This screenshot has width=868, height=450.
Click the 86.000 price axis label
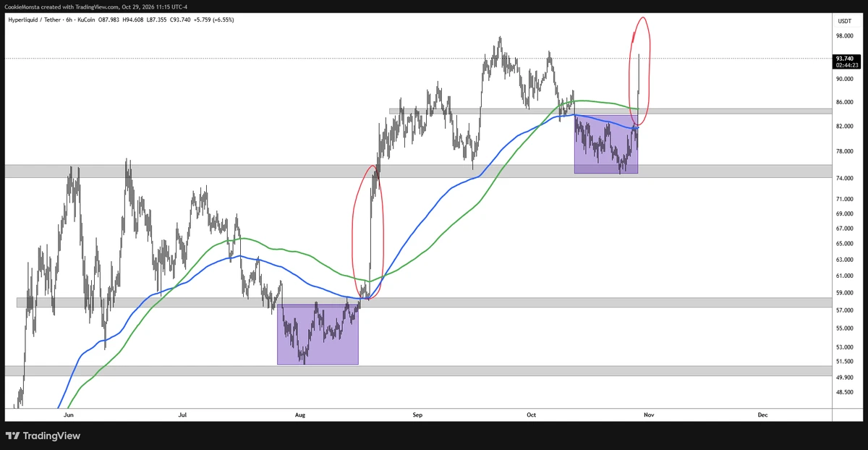[845, 103]
